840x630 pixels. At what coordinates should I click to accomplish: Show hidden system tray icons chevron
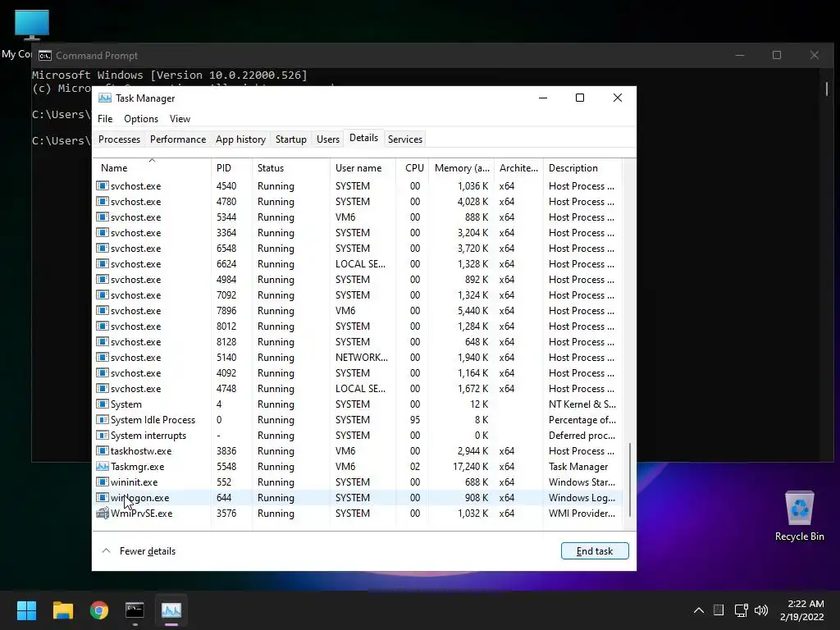pos(699,610)
